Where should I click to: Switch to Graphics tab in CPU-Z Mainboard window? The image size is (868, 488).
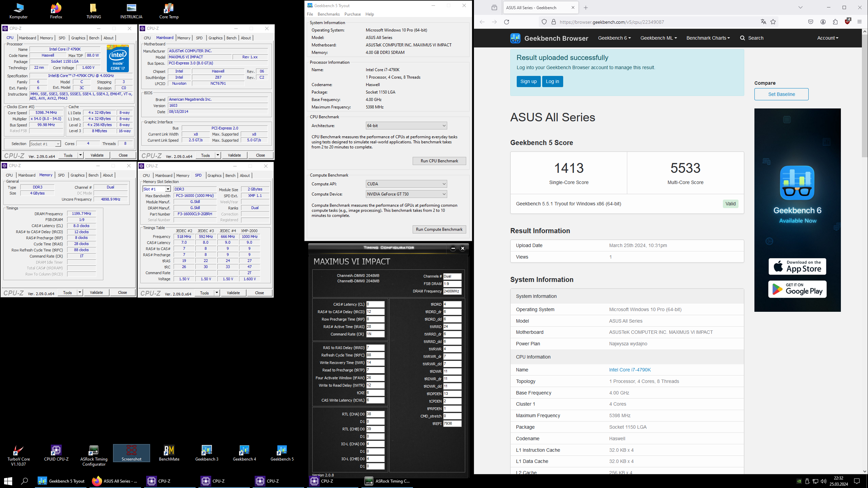(216, 38)
